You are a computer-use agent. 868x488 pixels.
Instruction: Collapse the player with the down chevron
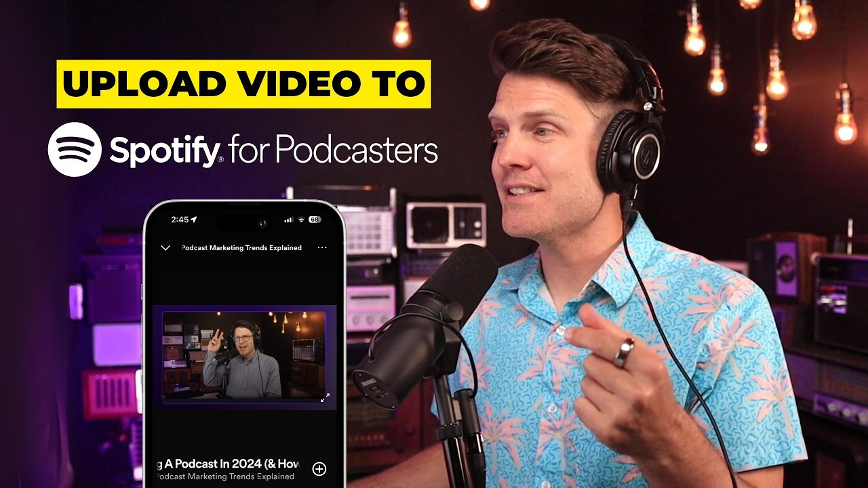pyautogui.click(x=165, y=248)
